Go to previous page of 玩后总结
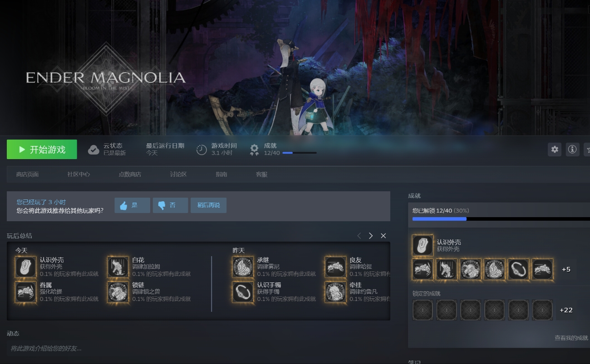Image resolution: width=590 pixels, height=364 pixels. [x=359, y=236]
